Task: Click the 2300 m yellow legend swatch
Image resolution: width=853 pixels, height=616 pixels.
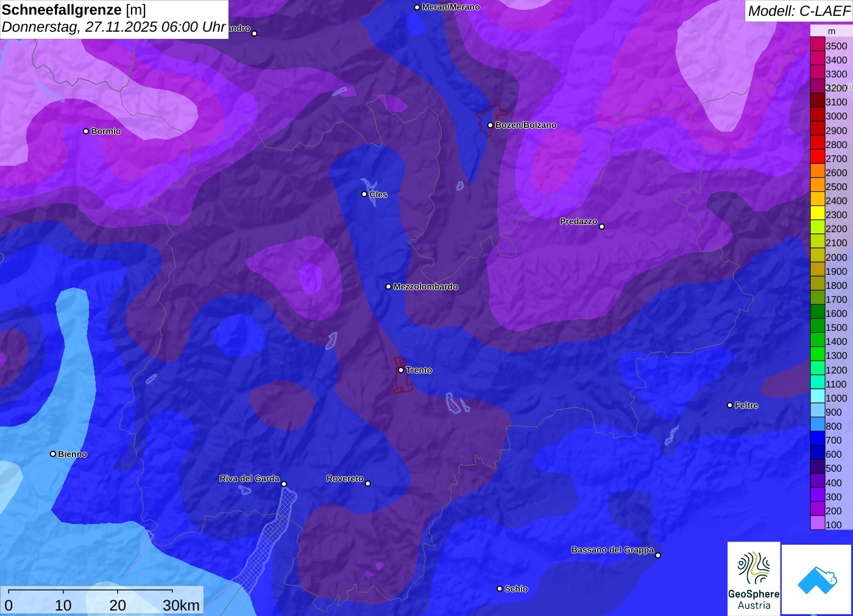Action: tap(818, 213)
